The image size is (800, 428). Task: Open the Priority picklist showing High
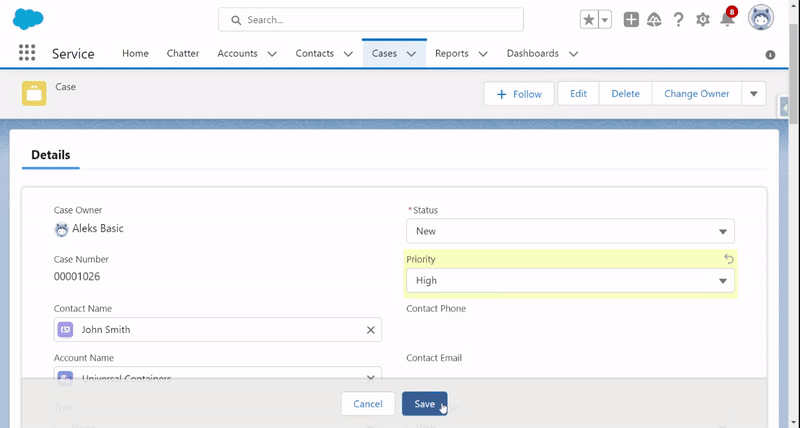570,281
